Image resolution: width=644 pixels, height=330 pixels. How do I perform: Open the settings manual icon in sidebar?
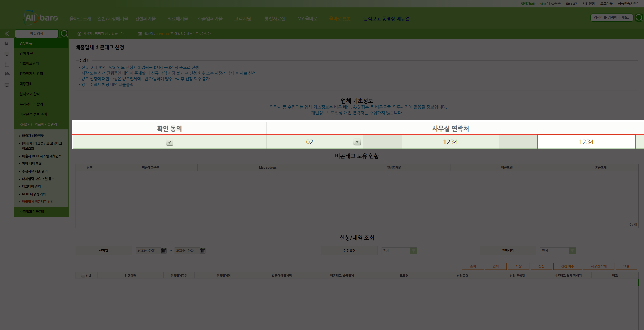click(7, 64)
